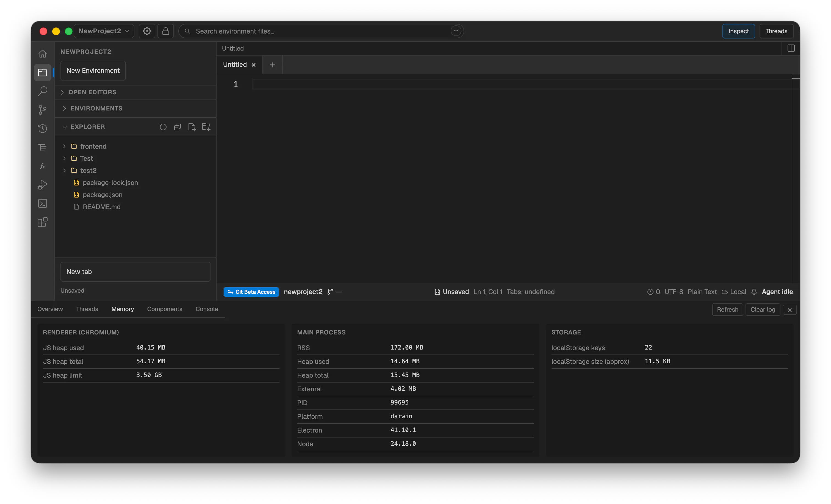Switch to the Overview tab
The width and height of the screenshot is (831, 504).
tap(50, 309)
